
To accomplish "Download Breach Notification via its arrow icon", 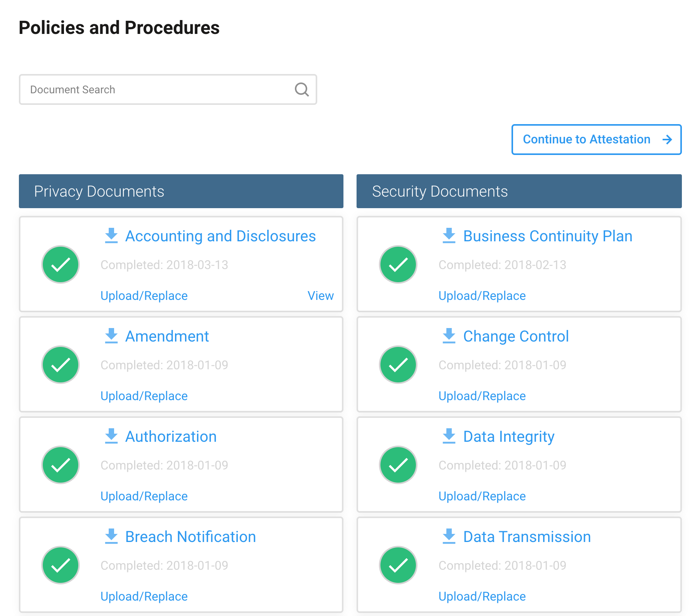I will 111,536.
